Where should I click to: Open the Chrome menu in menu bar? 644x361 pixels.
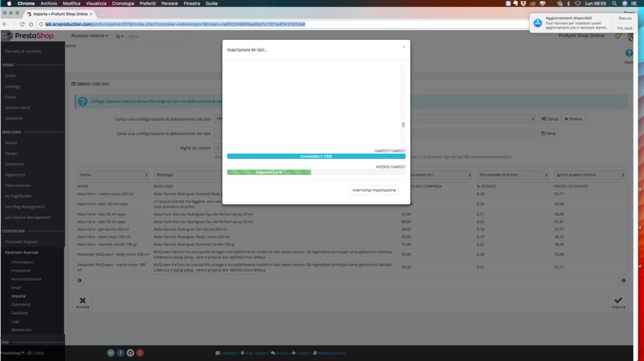26,3
